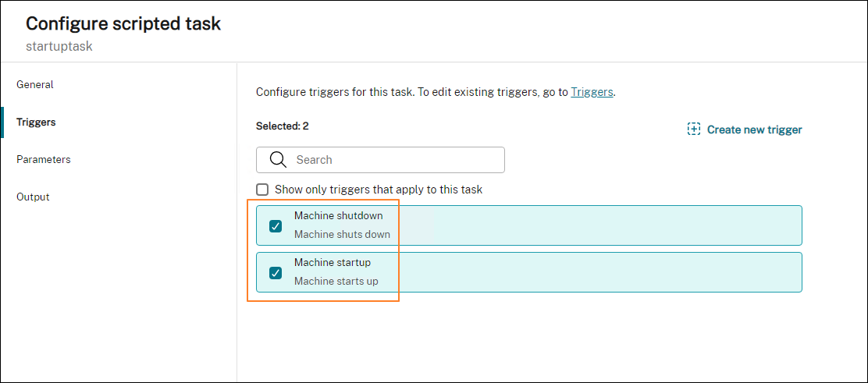
Task: Click the Create new trigger plus icon
Action: click(693, 129)
